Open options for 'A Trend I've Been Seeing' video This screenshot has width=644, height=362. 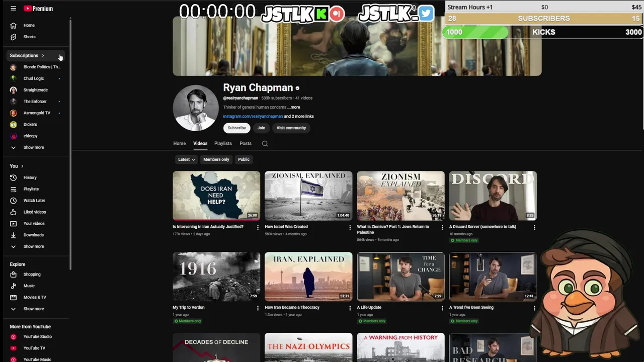(x=534, y=308)
